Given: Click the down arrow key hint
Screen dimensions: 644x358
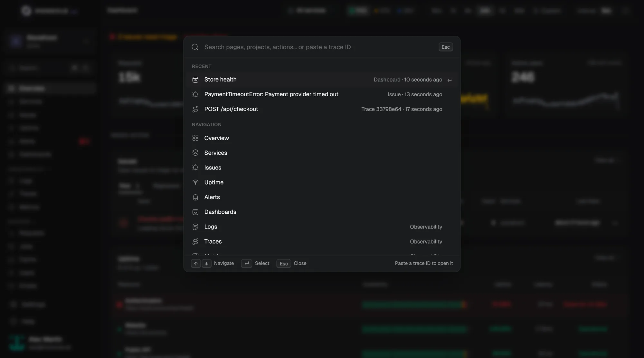Looking at the screenshot, I should click(x=206, y=264).
